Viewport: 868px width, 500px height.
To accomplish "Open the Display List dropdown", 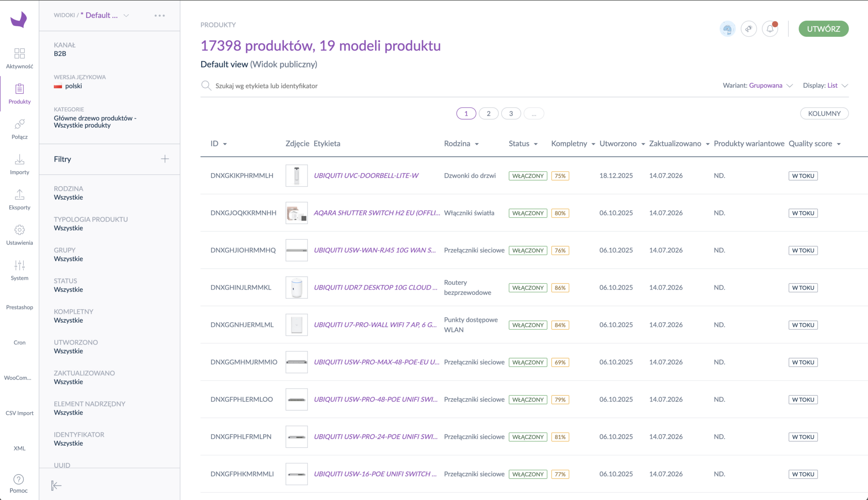I will click(x=825, y=85).
